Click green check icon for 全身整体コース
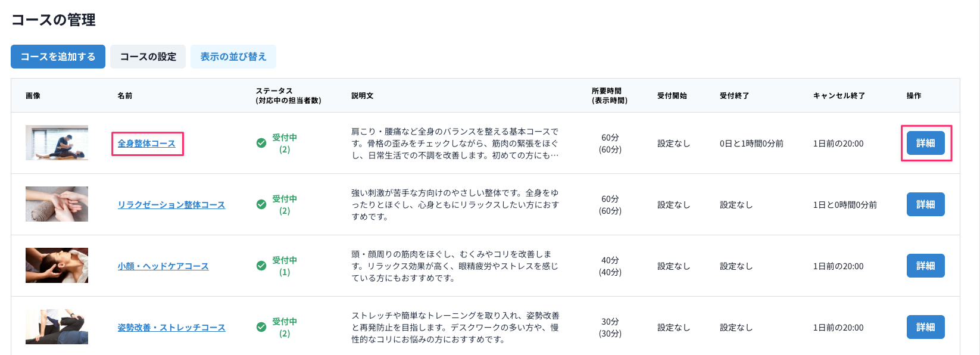The image size is (980, 355). point(261,143)
